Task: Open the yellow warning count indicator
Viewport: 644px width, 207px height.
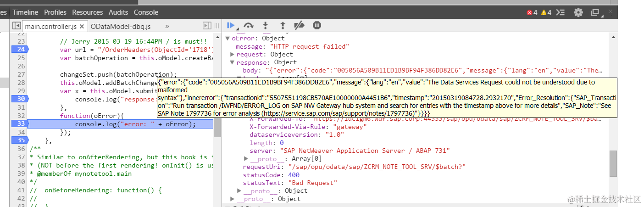Action: [x=546, y=12]
